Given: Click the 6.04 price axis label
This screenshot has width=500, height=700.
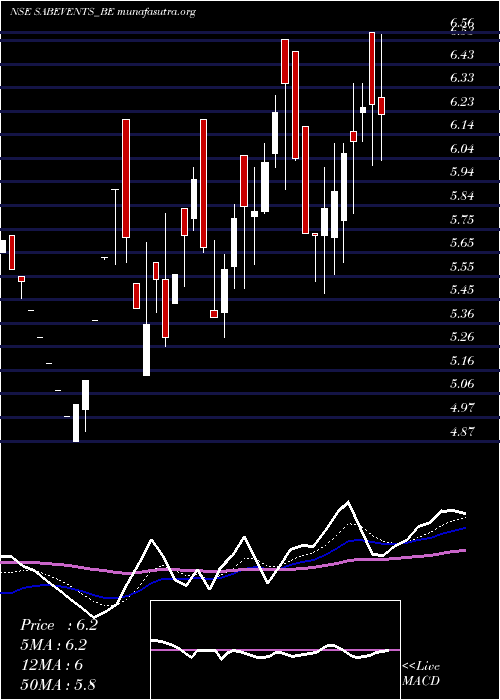Looking at the screenshot, I should coord(462,149).
